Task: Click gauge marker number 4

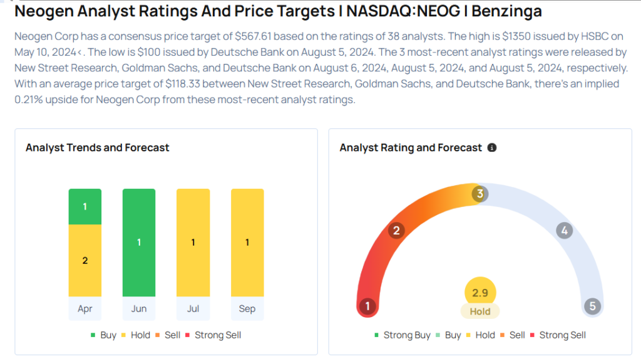Action: [565, 231]
